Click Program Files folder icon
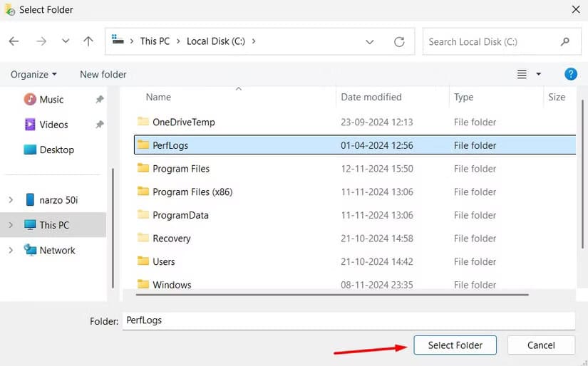The width and height of the screenshot is (588, 366). 143,167
